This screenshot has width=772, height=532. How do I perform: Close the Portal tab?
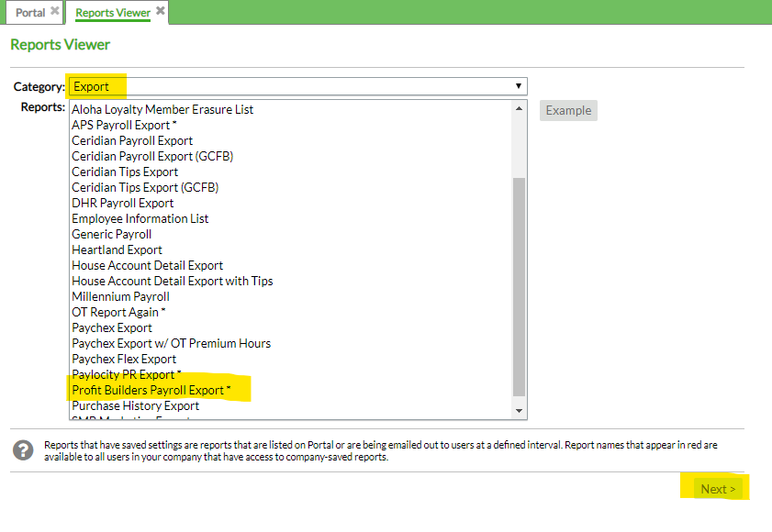click(55, 11)
